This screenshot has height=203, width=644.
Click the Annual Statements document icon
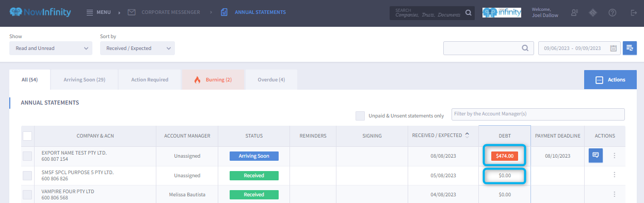(x=224, y=12)
